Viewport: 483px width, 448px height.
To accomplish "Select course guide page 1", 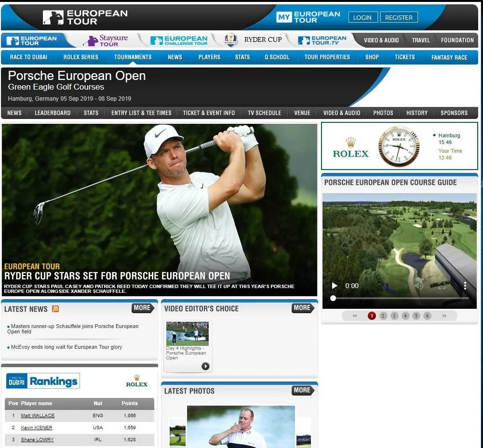I will (372, 316).
